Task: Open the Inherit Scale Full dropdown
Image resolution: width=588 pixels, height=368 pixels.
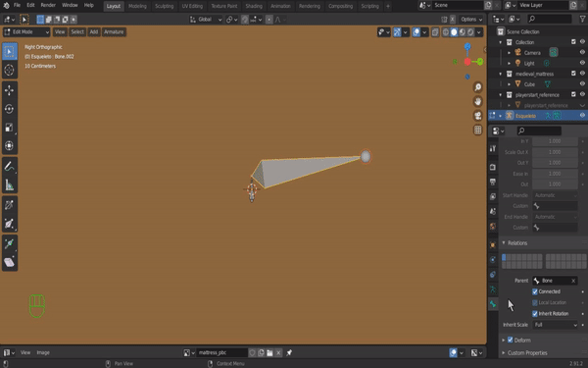Action: click(x=556, y=325)
